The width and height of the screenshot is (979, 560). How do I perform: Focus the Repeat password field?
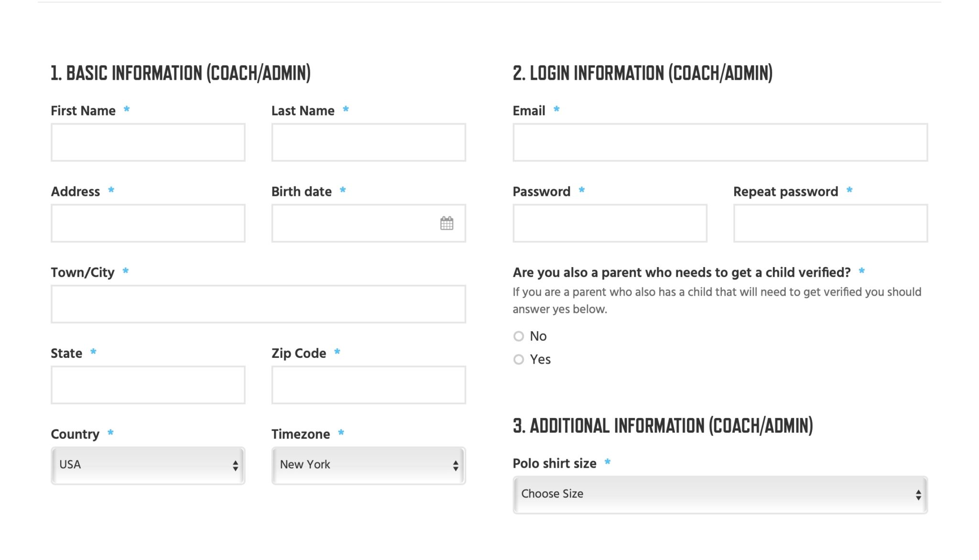coord(830,223)
